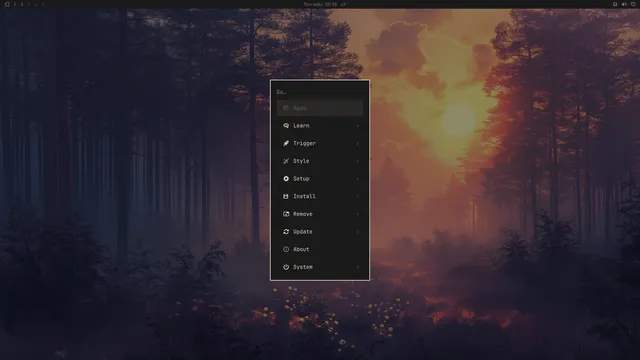
Task: Click the System power icon
Action: [286, 267]
